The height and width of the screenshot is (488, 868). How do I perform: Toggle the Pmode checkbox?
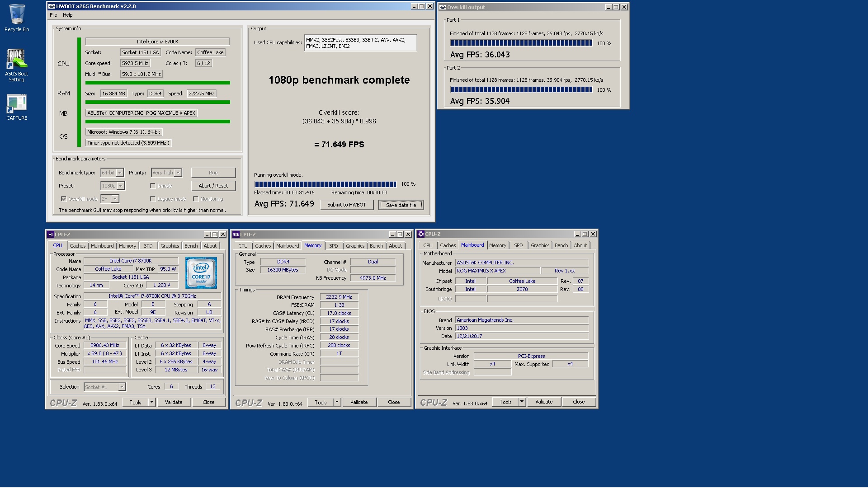[x=153, y=186]
